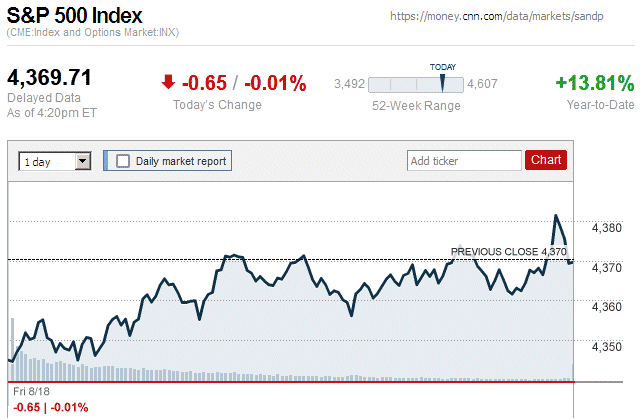Click the +13.81% Year-to-Date value
This screenshot has width=640, height=420.
594,83
